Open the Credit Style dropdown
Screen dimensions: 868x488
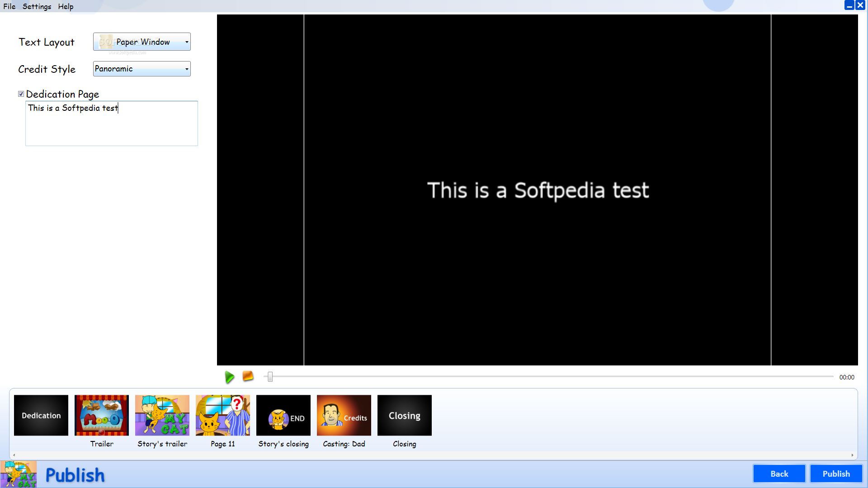[x=142, y=69]
